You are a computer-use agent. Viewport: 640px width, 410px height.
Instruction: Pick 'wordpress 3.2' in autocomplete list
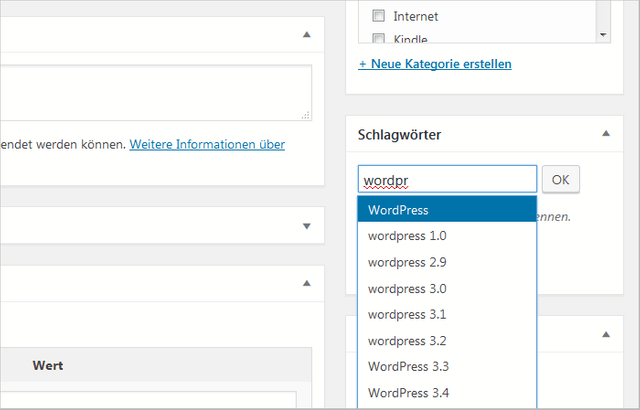[x=447, y=340]
